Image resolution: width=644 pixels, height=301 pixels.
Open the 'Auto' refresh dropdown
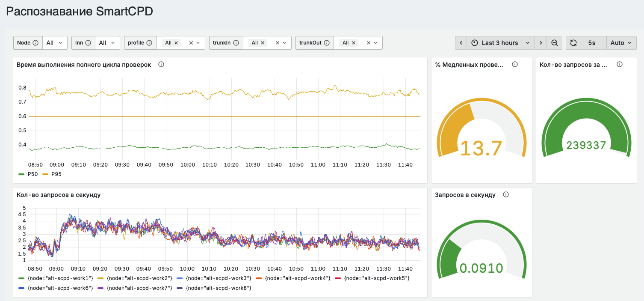(x=622, y=43)
